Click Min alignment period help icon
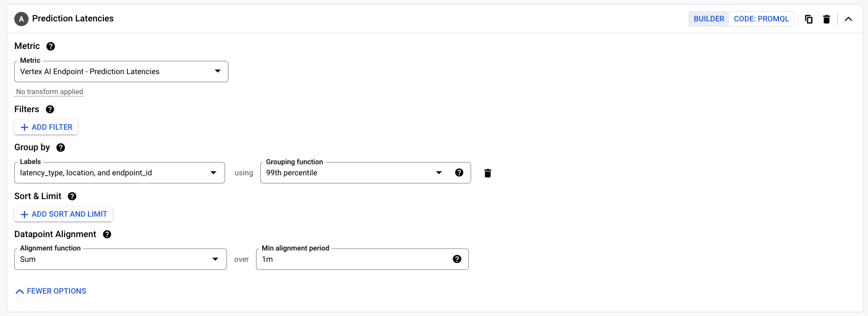This screenshot has width=868, height=316. tap(457, 259)
